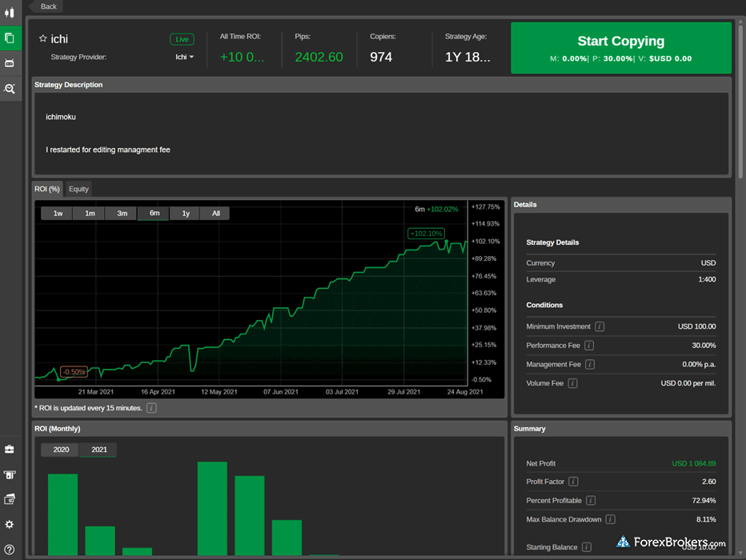Select the 2020 monthly ROI tab
This screenshot has width=746, height=560.
(x=61, y=450)
